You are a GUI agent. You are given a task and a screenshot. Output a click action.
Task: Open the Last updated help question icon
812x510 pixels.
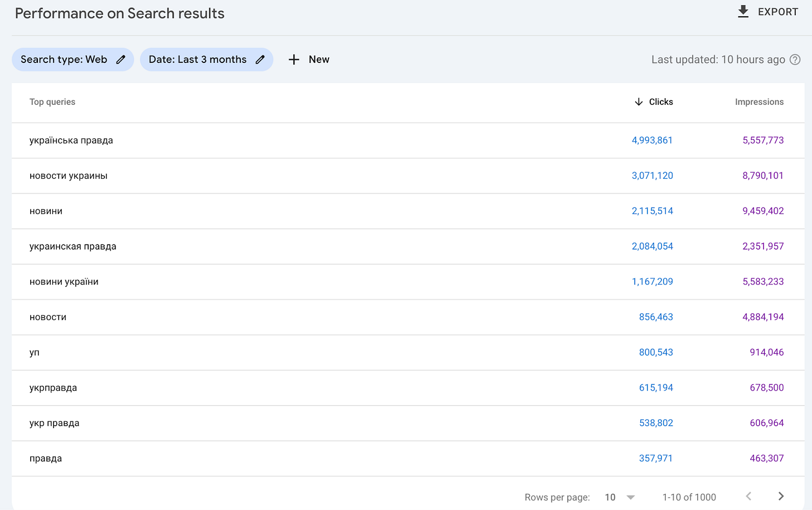[795, 60]
